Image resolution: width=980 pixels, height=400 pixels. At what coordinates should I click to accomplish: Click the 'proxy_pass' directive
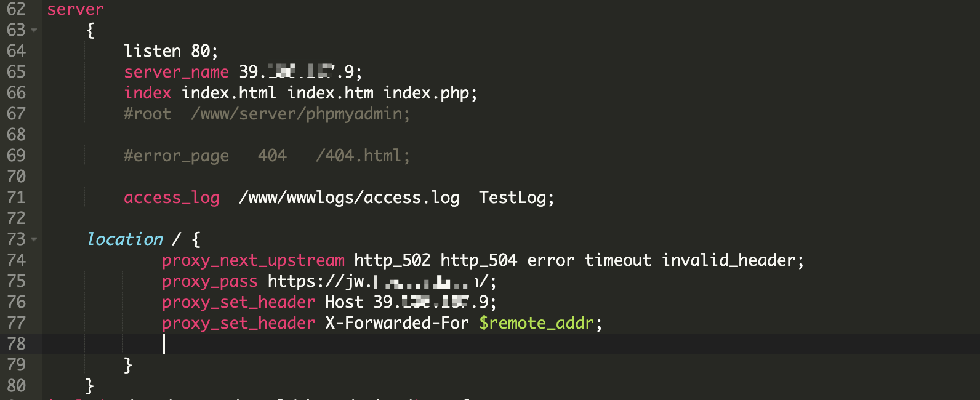click(209, 281)
